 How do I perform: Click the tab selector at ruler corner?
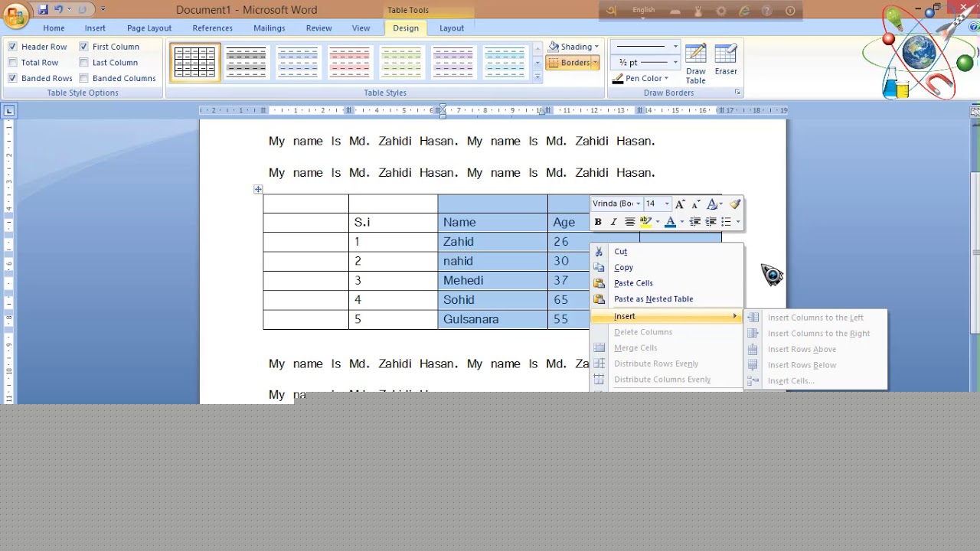point(9,111)
